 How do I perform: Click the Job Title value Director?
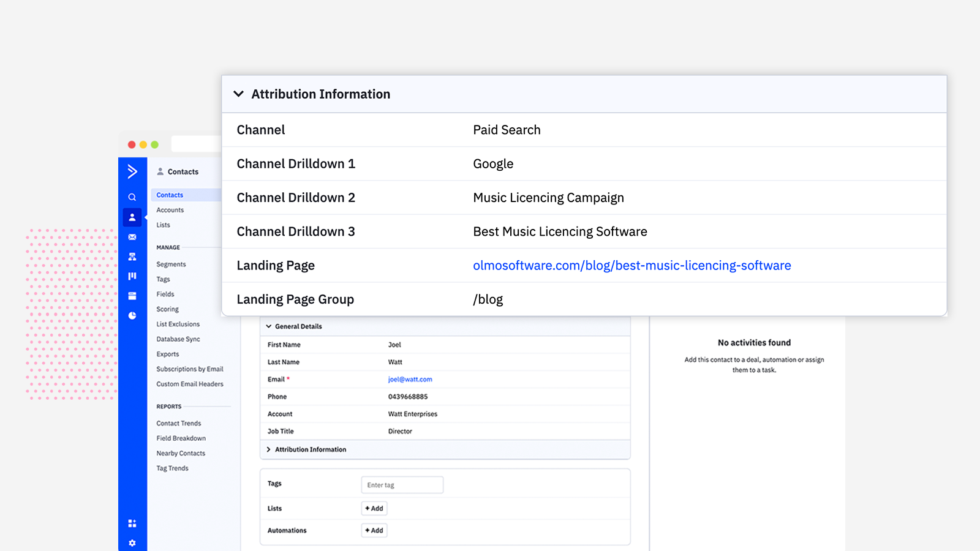tap(400, 431)
